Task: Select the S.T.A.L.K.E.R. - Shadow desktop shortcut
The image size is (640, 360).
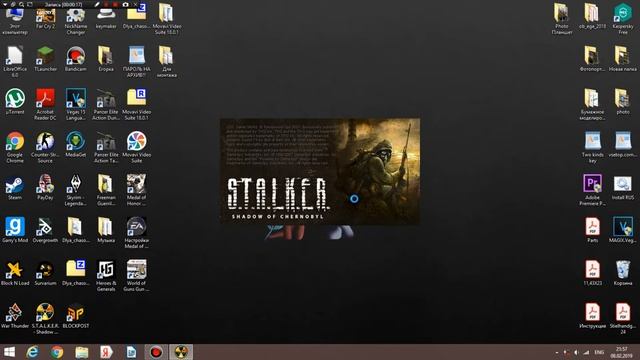Action: 45,318
